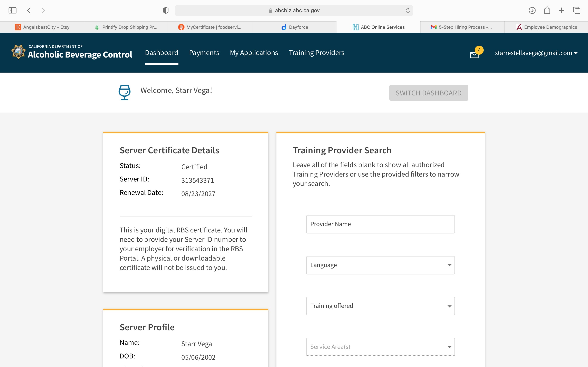Reload the page with refresh icon
588x367 pixels.
pyautogui.click(x=408, y=10)
